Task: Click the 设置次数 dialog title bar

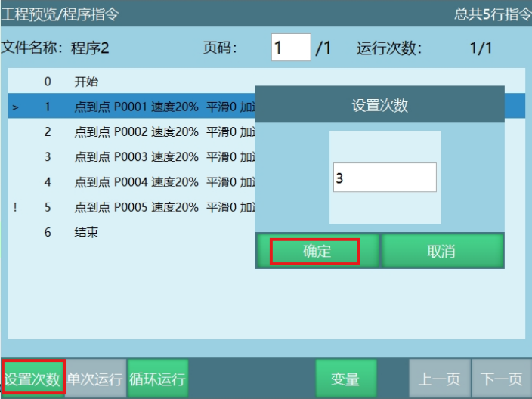Action: (379, 105)
